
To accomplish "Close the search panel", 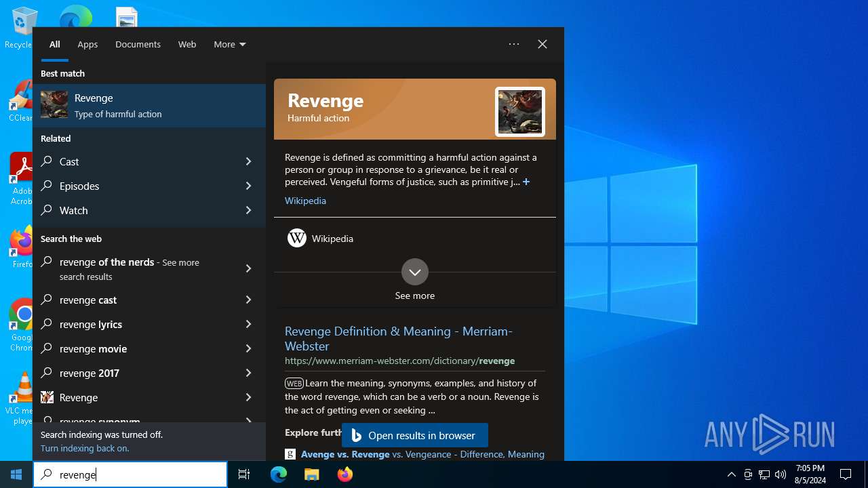I will tap(542, 44).
